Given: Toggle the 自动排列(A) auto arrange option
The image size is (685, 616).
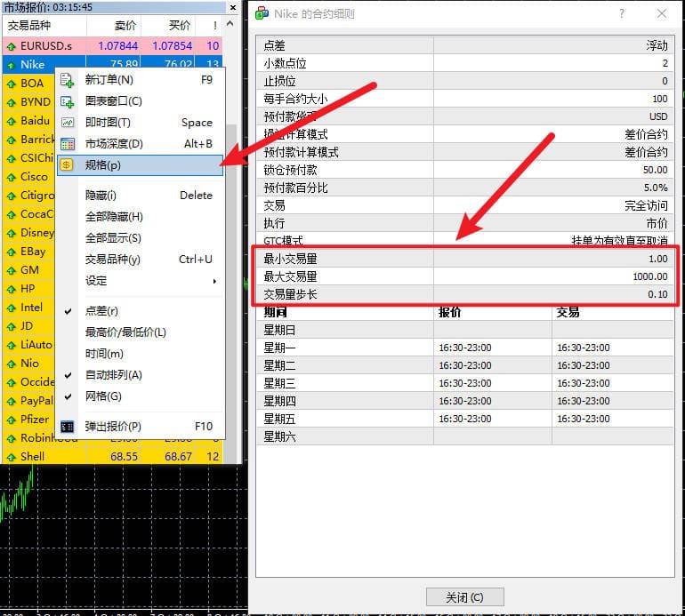Looking at the screenshot, I should coord(140,375).
